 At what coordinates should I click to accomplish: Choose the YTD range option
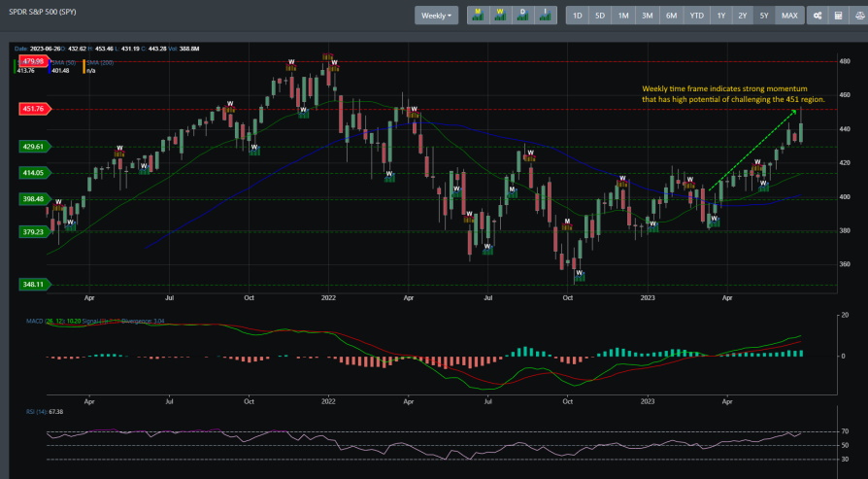[x=696, y=16]
